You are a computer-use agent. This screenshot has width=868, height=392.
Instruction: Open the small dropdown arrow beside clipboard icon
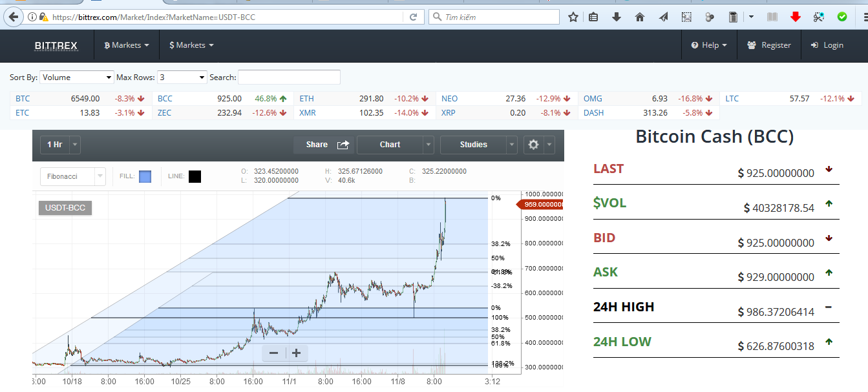[x=751, y=17]
